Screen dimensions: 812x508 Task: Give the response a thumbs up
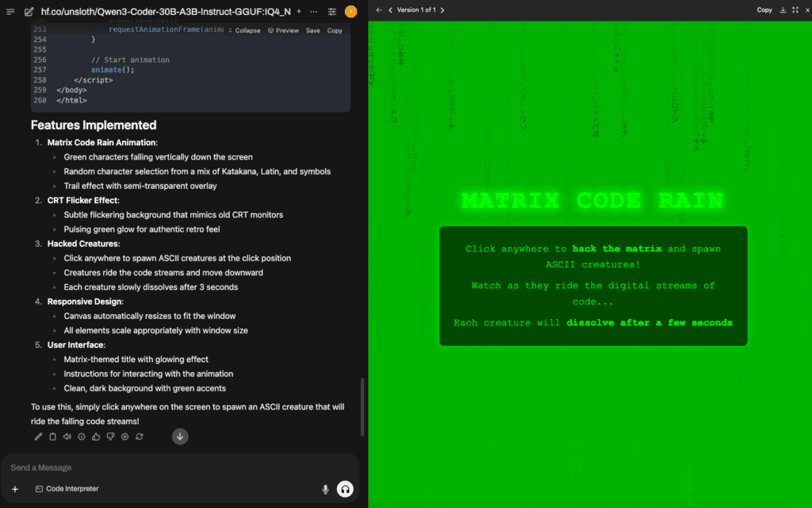[x=96, y=437]
